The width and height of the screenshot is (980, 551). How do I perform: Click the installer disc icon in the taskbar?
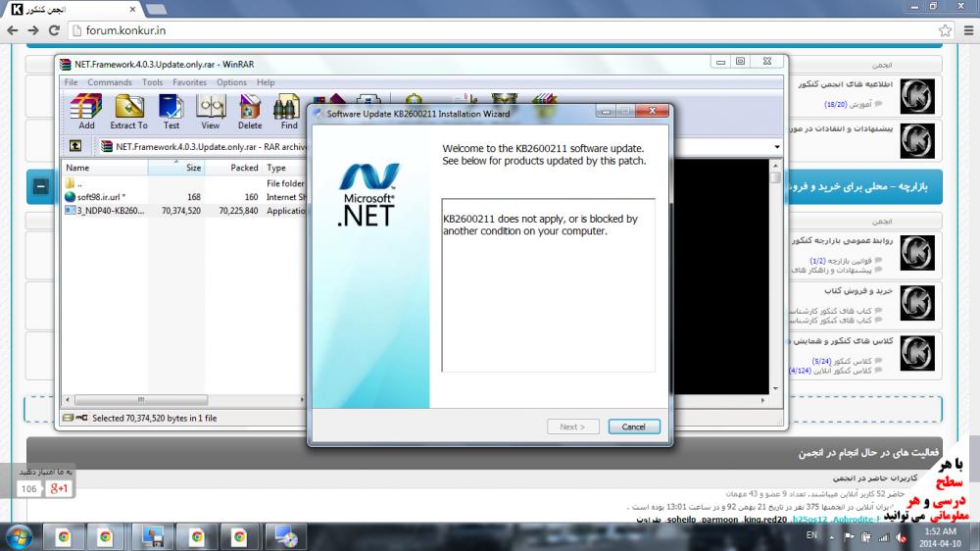point(286,537)
